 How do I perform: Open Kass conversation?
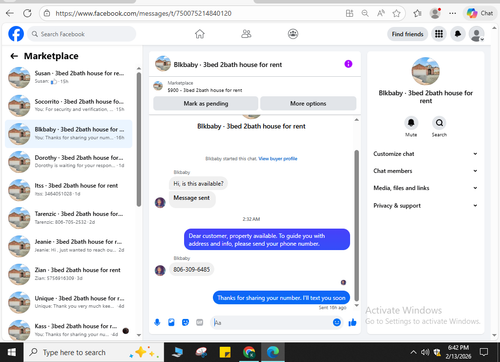(69, 329)
